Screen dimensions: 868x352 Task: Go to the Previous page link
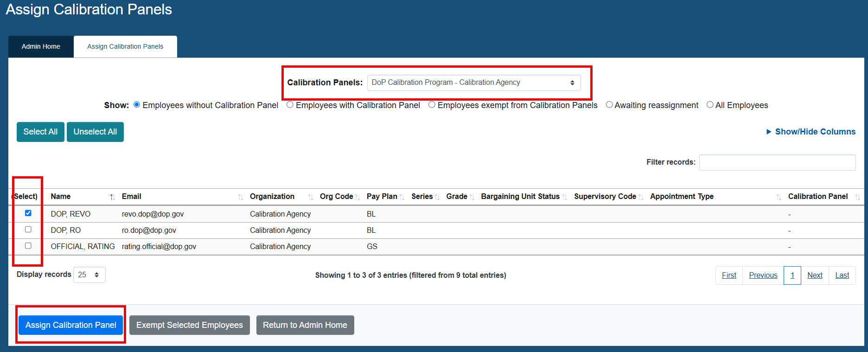click(x=763, y=275)
